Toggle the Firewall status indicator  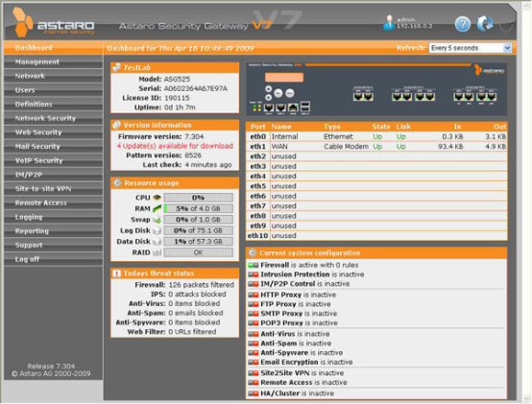pyautogui.click(x=254, y=265)
